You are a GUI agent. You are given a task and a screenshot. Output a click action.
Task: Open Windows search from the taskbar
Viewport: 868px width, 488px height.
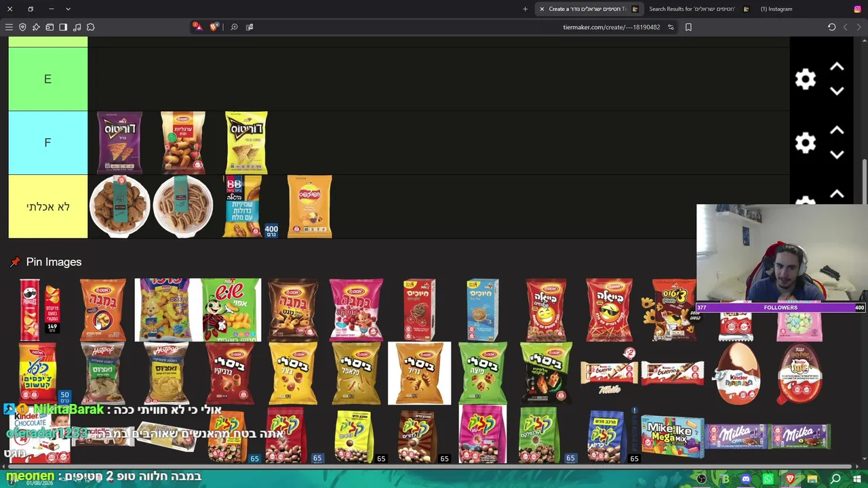pyautogui.click(x=835, y=479)
